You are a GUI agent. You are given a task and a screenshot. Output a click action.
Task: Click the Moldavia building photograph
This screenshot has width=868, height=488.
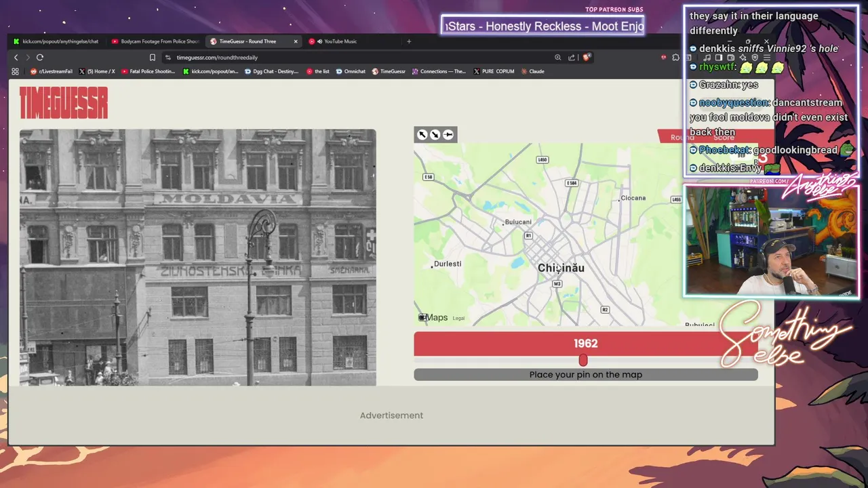198,258
